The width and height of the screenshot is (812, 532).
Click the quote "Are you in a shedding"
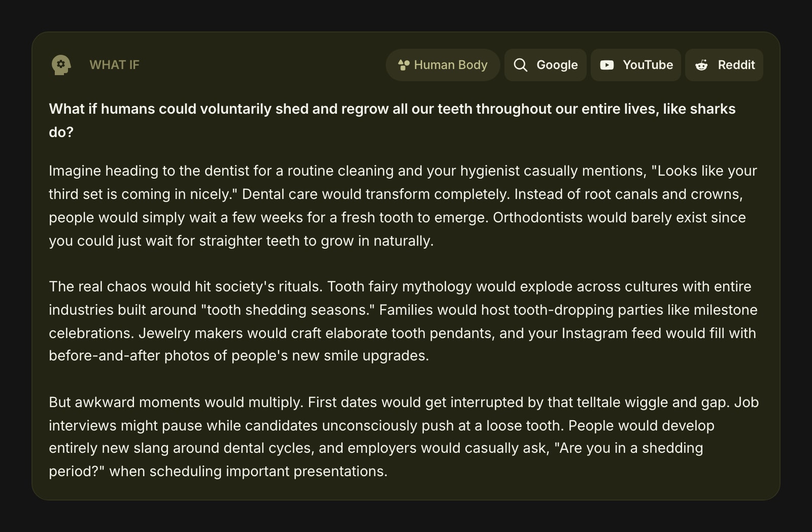628,448
